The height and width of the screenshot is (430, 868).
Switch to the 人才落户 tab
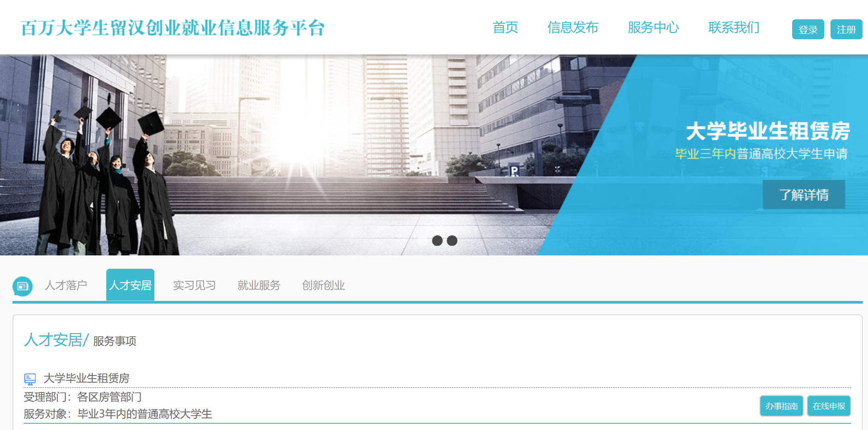(x=66, y=285)
